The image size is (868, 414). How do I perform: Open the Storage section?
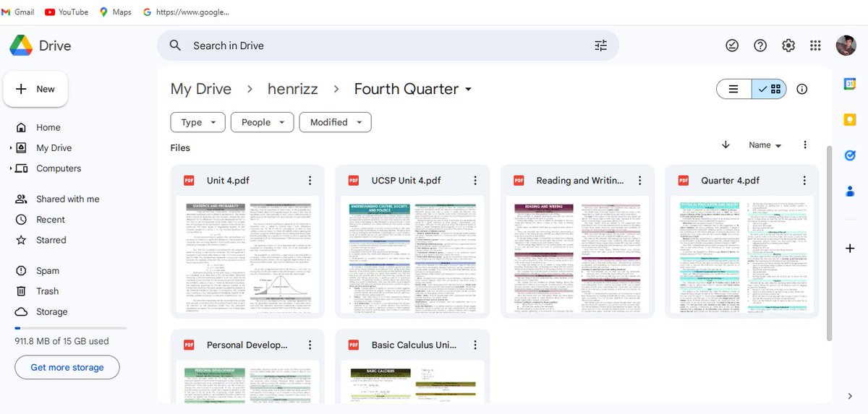52,312
